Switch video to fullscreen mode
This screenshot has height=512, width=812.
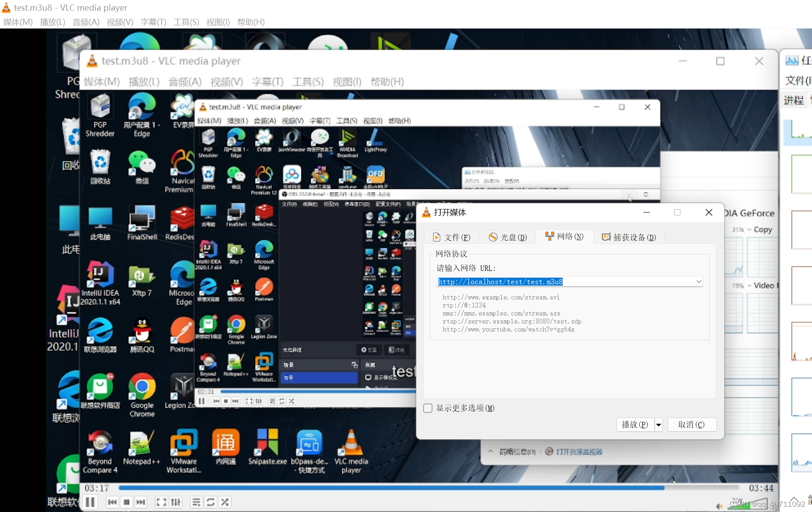161,502
